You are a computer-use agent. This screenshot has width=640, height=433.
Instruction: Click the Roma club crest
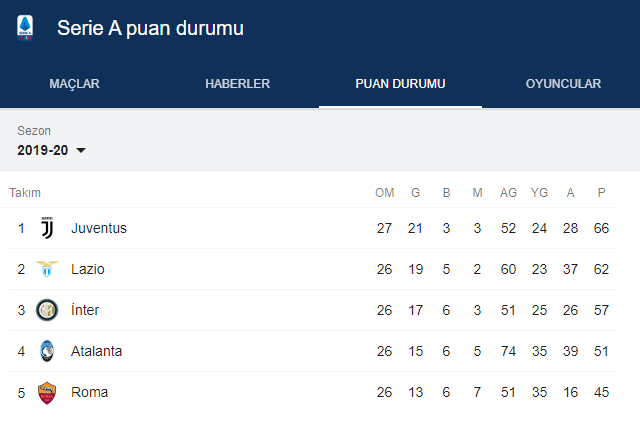pyautogui.click(x=47, y=392)
